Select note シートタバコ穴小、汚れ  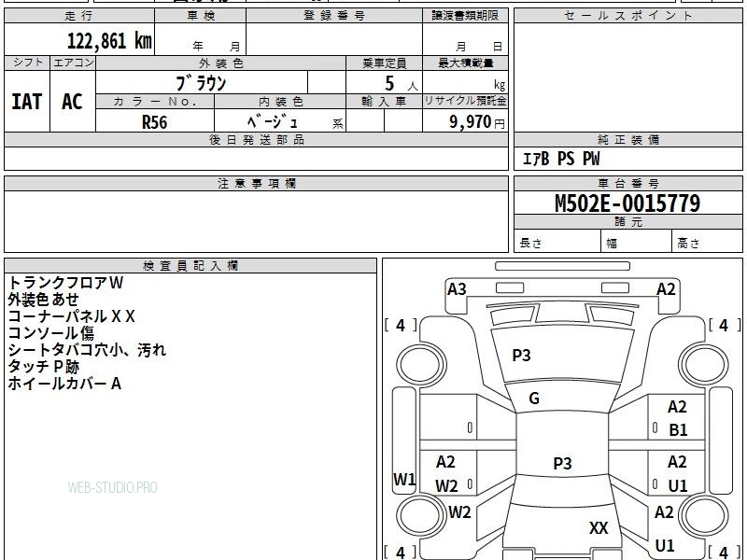tap(87, 350)
